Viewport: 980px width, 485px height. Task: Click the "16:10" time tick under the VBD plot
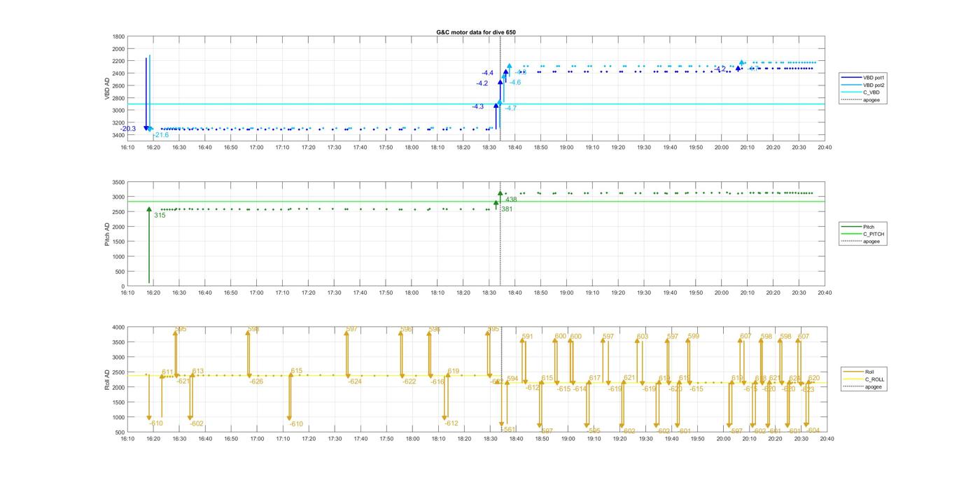(x=127, y=148)
